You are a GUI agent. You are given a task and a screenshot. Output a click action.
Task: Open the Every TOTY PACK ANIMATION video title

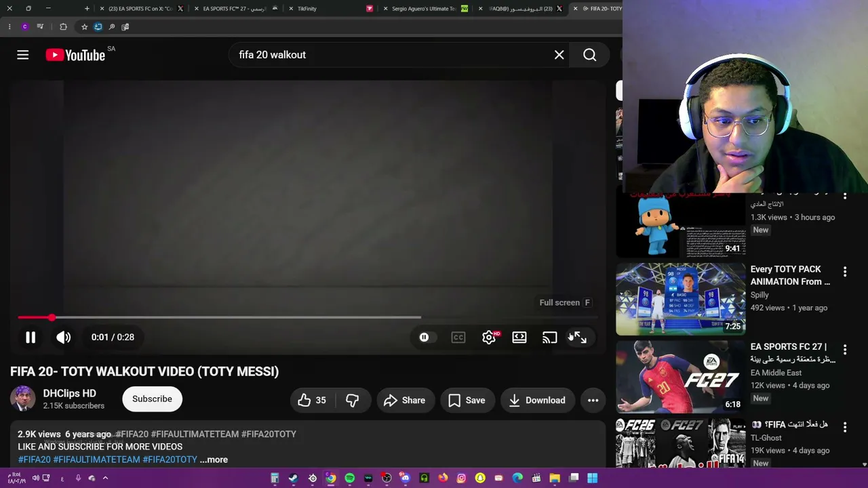790,275
